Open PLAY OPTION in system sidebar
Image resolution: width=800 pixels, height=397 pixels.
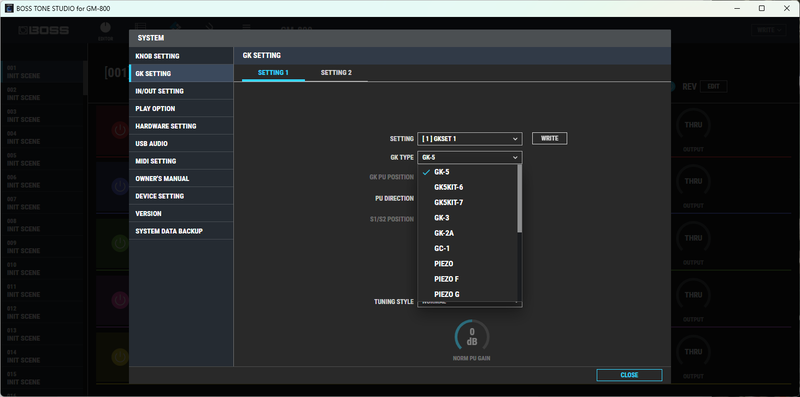click(181, 109)
